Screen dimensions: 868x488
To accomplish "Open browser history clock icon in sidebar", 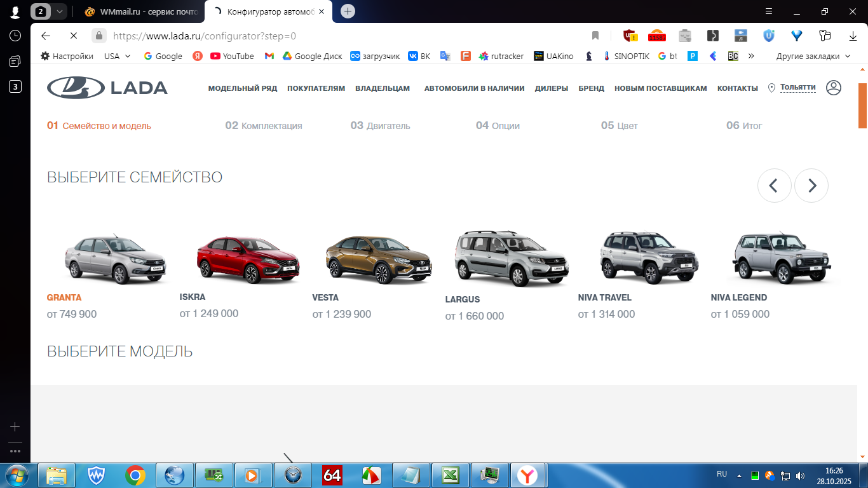I will pos(15,36).
